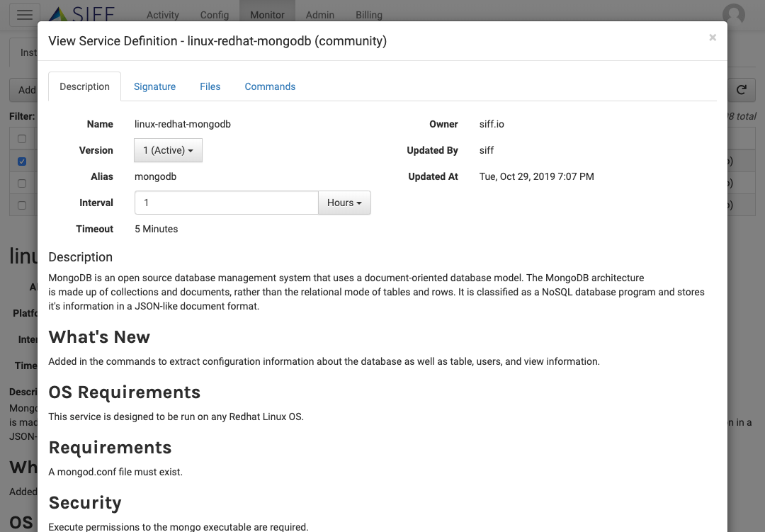Close the View Service Definition dialog

[x=713, y=38]
